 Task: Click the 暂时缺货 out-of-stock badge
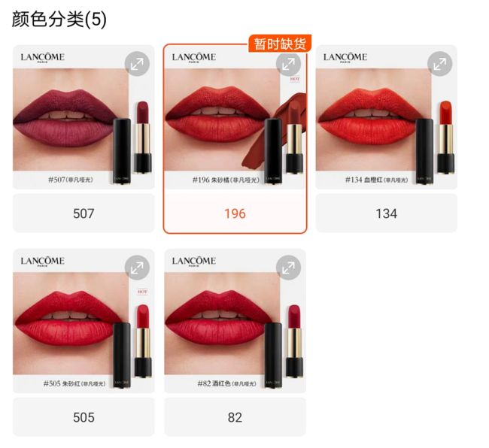pos(280,44)
